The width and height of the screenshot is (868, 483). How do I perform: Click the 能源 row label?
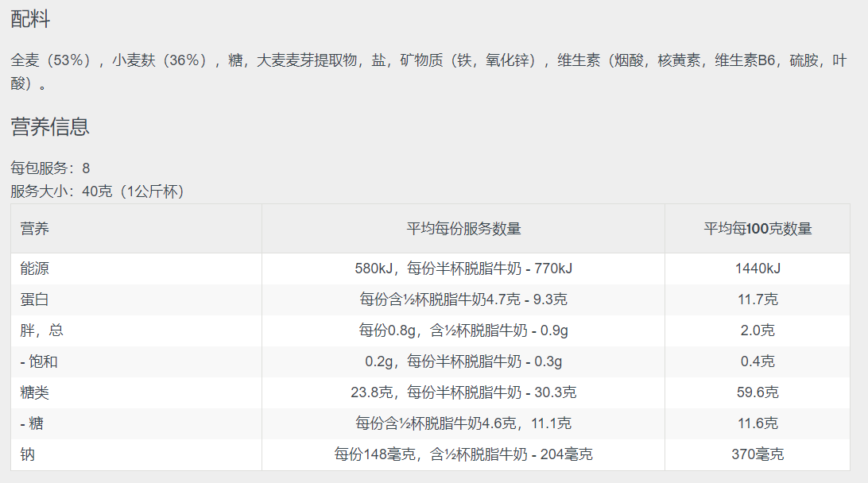click(35, 269)
